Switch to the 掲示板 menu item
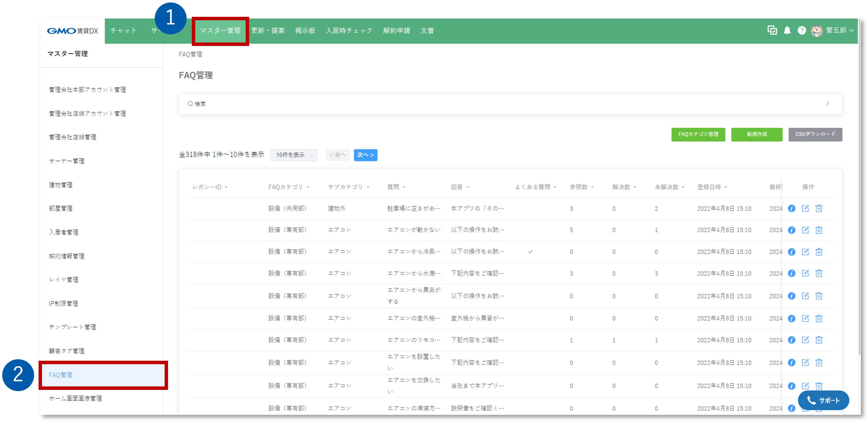 point(305,30)
